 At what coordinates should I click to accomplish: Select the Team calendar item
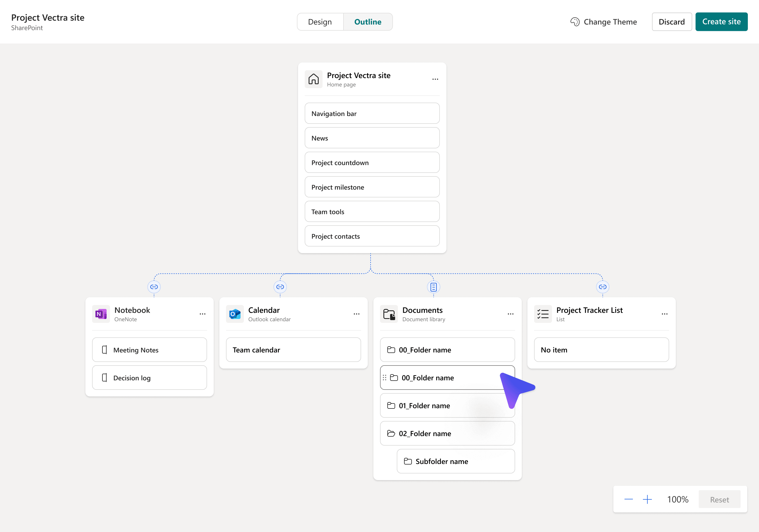tap(293, 350)
